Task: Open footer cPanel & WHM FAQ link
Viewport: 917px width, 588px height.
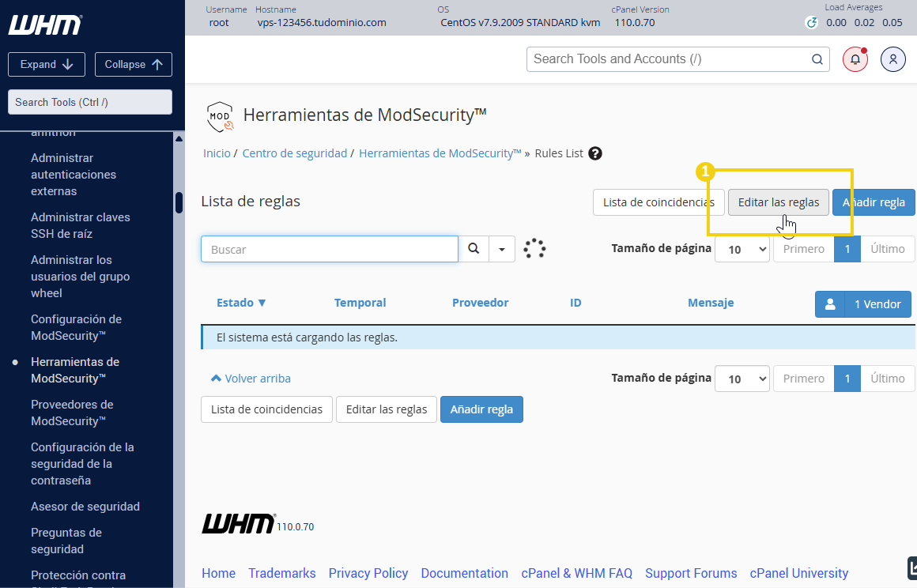Action: [576, 574]
